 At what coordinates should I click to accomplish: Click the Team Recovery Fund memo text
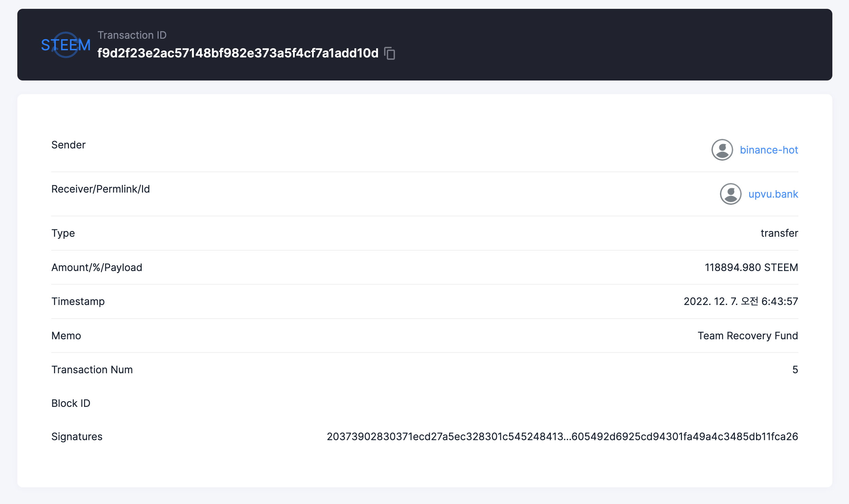click(747, 336)
